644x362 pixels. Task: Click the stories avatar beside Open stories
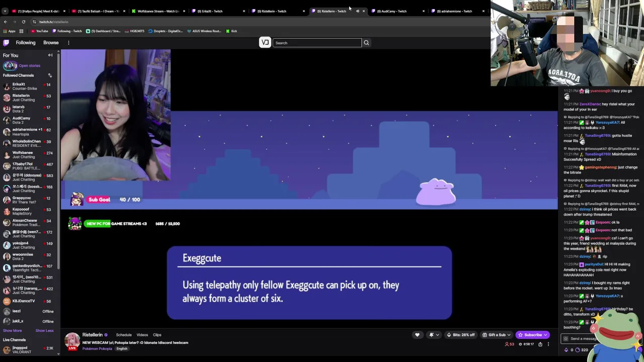[10, 66]
